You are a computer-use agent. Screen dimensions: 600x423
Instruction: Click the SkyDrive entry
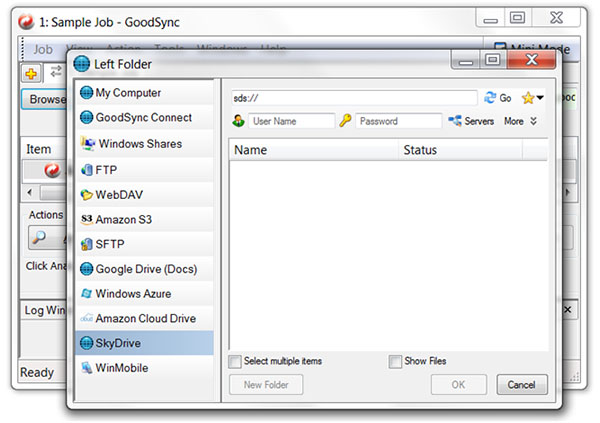(144, 343)
